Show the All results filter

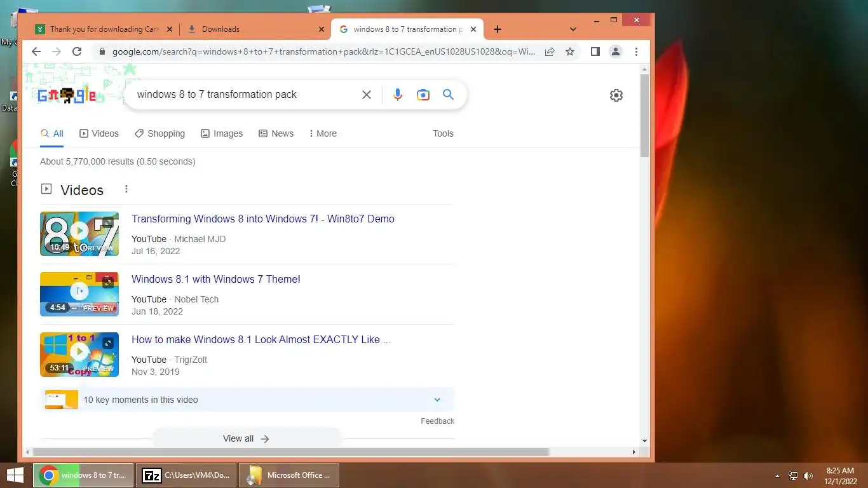tap(52, 133)
